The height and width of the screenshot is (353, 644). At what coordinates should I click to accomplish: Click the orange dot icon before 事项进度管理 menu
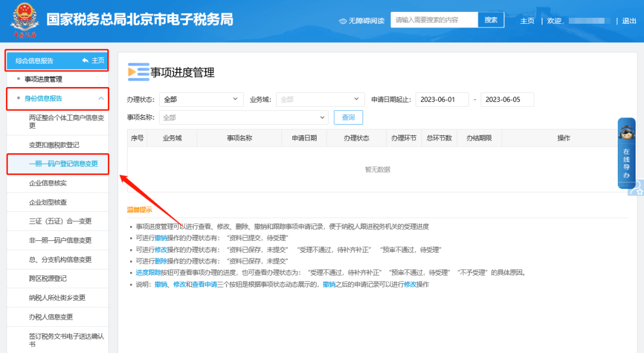click(x=18, y=78)
